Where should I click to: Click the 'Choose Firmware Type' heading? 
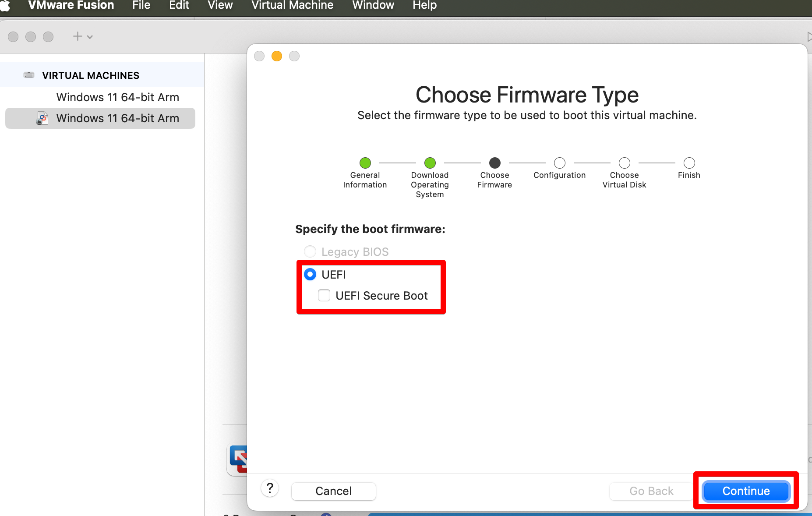[527, 95]
